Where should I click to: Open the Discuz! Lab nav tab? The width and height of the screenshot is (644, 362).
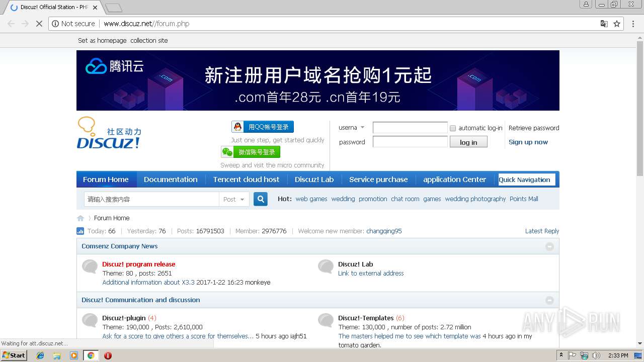314,179
